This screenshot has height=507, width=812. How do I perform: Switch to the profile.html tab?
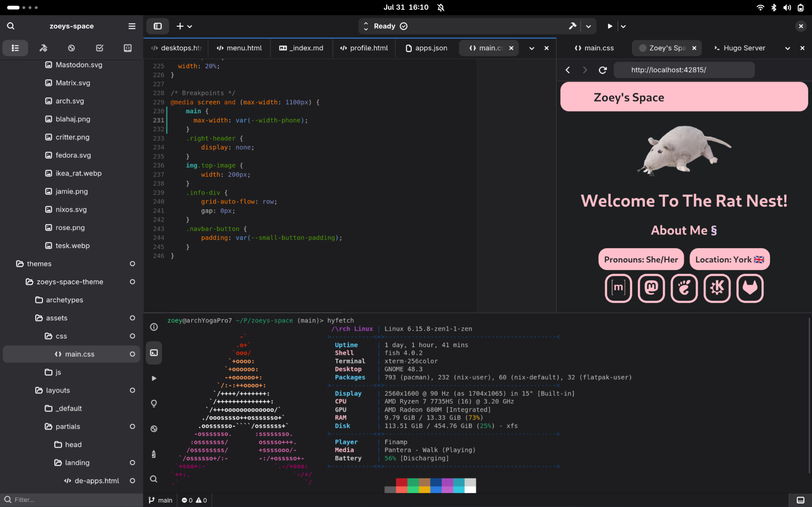pyautogui.click(x=364, y=48)
